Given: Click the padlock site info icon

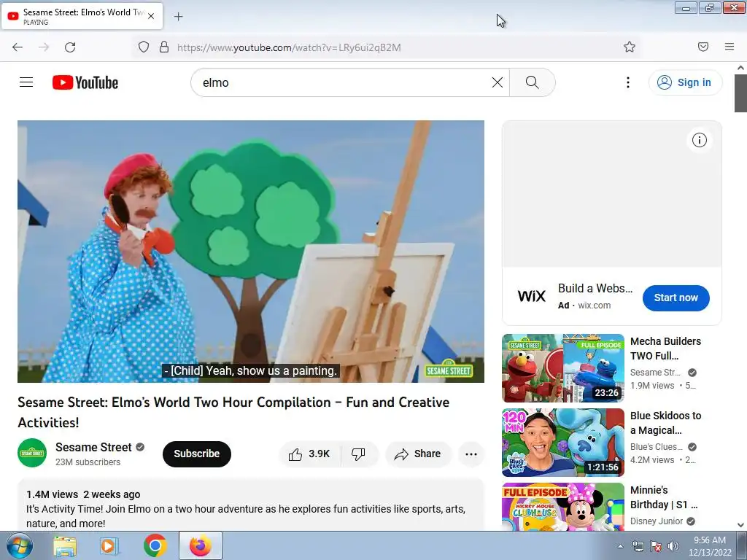Looking at the screenshot, I should 164,47.
